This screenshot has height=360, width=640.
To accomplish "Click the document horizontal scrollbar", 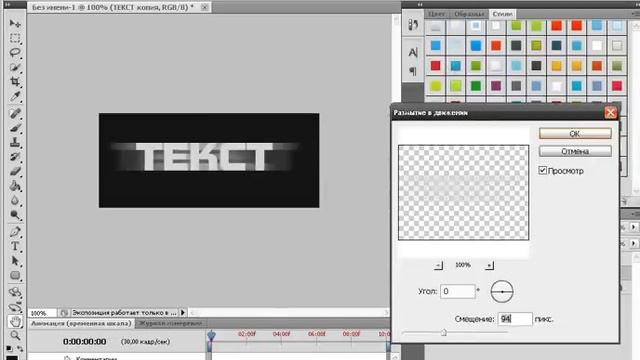I will pyautogui.click(x=289, y=313).
